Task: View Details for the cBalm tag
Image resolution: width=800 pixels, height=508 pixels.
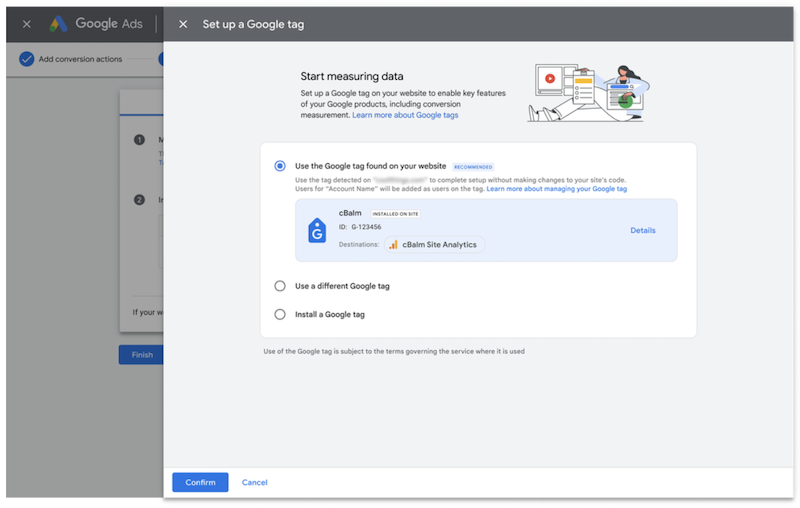Action: pyautogui.click(x=642, y=231)
